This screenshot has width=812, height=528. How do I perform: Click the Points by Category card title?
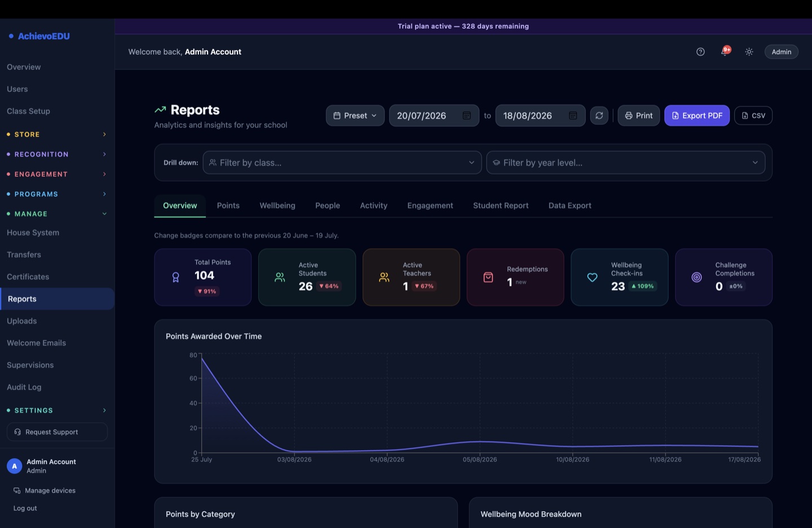[x=200, y=514]
